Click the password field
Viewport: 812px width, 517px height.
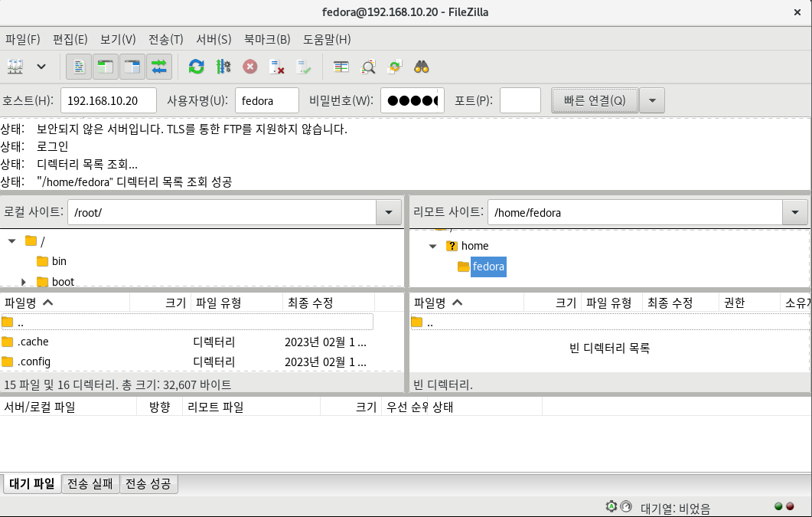[x=413, y=100]
